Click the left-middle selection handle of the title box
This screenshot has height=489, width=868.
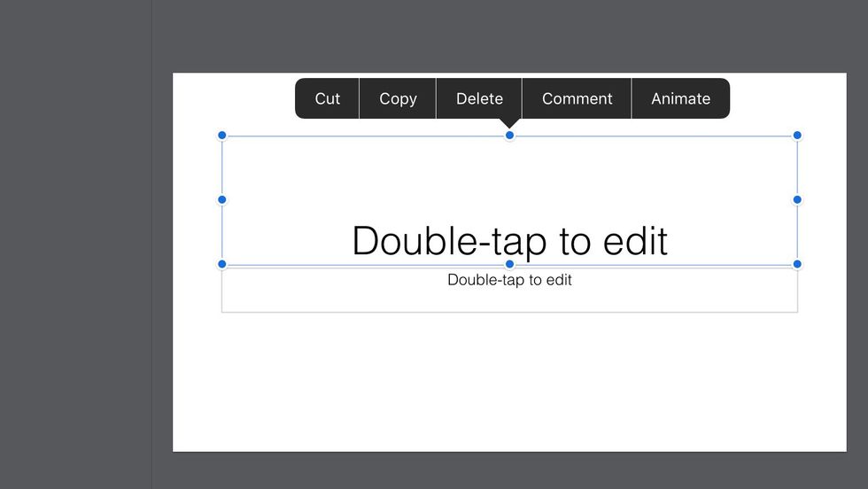click(x=222, y=199)
